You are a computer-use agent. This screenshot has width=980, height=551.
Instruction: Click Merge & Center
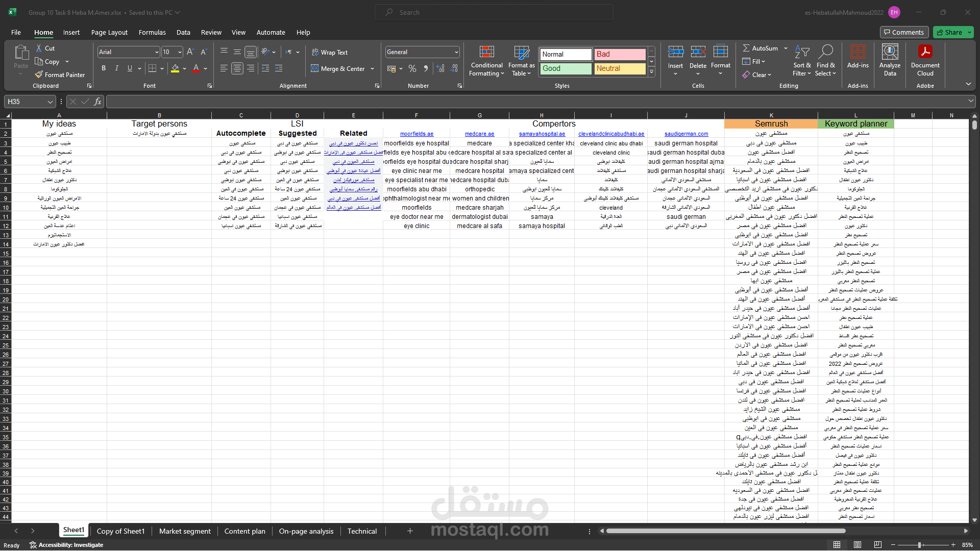338,68
